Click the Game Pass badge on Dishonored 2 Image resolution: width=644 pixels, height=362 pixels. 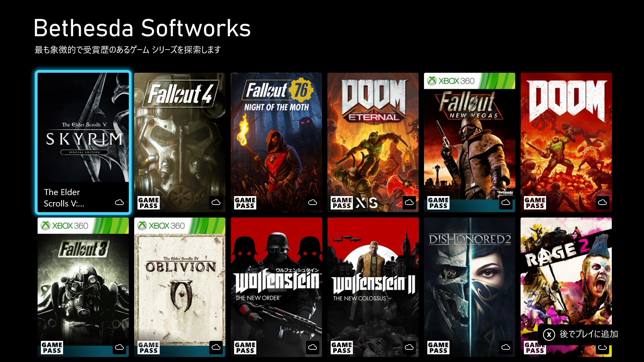438,348
